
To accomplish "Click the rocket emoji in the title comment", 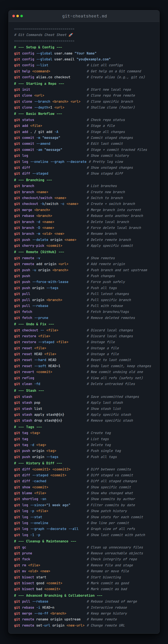I will click(71, 35).
